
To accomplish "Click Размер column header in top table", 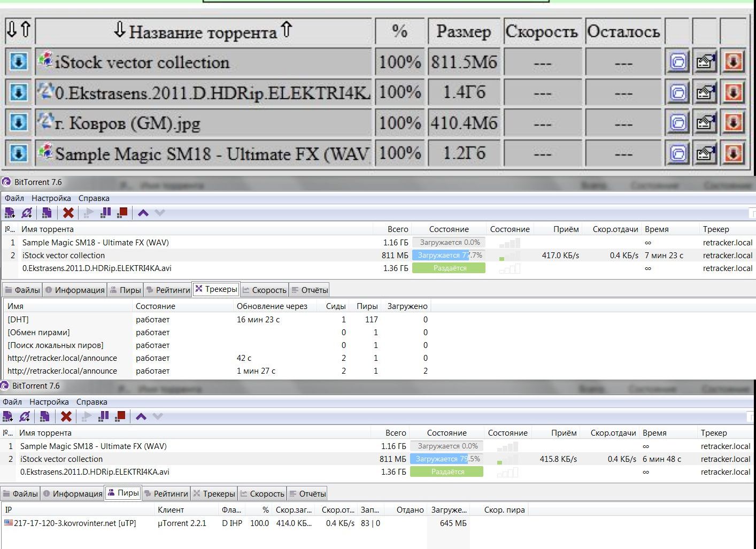I will (464, 32).
